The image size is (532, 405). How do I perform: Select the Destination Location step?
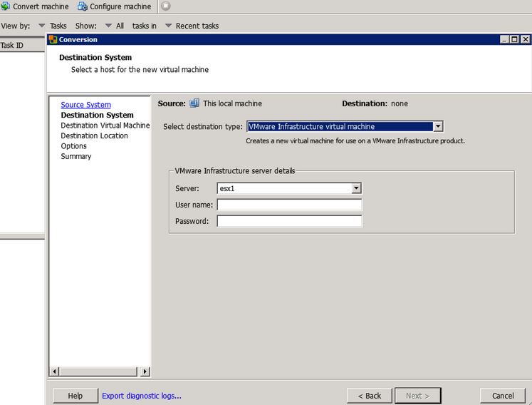[x=94, y=135]
